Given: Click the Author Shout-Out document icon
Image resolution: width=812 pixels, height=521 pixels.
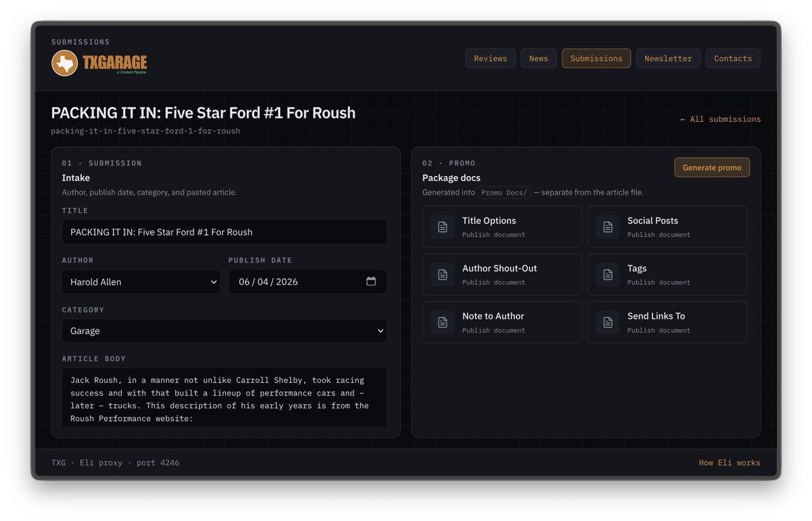Looking at the screenshot, I should [443, 275].
